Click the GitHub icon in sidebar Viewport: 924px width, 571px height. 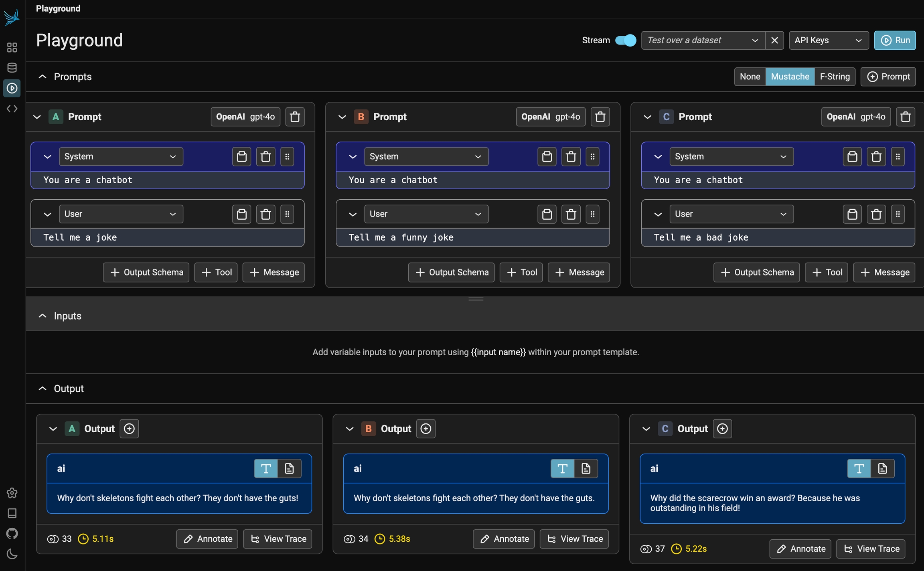click(12, 533)
